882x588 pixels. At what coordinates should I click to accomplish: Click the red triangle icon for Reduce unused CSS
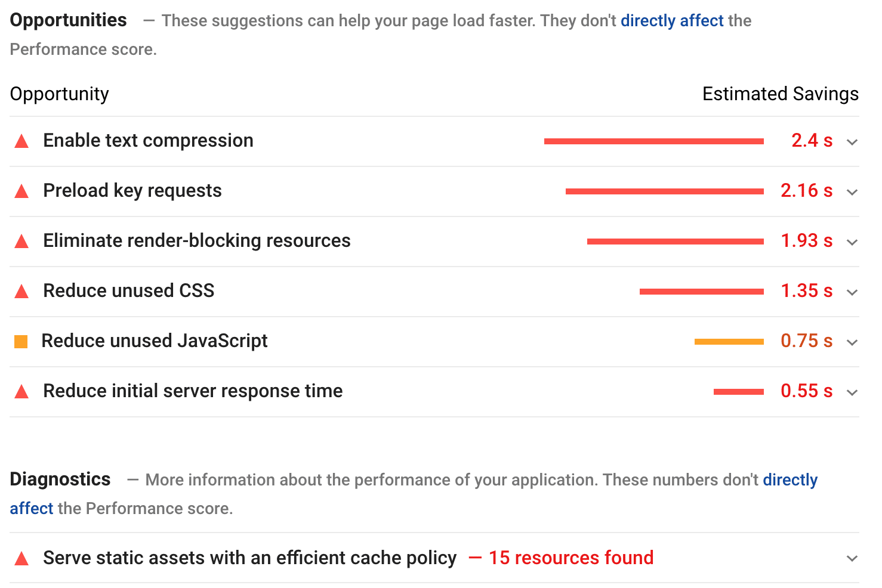(x=21, y=291)
